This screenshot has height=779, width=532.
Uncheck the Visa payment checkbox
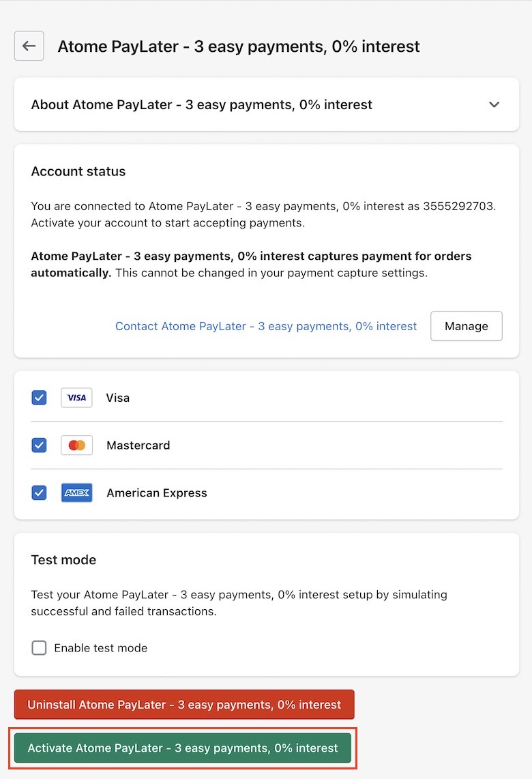click(39, 397)
